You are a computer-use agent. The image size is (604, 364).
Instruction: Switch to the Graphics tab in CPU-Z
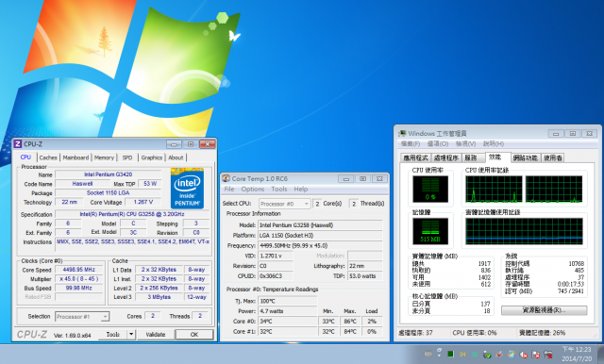coord(152,157)
